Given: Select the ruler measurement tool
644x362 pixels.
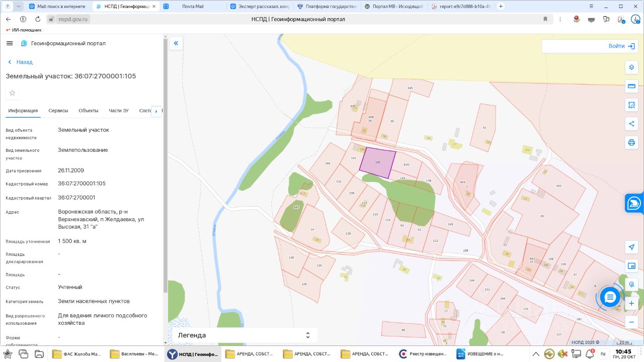Looking at the screenshot, I should pos(631,86).
